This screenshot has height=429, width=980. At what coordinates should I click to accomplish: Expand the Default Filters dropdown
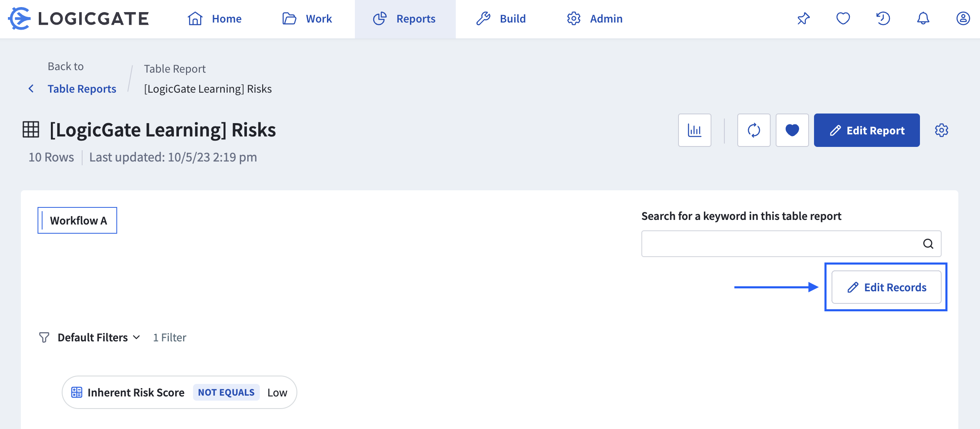pos(99,337)
